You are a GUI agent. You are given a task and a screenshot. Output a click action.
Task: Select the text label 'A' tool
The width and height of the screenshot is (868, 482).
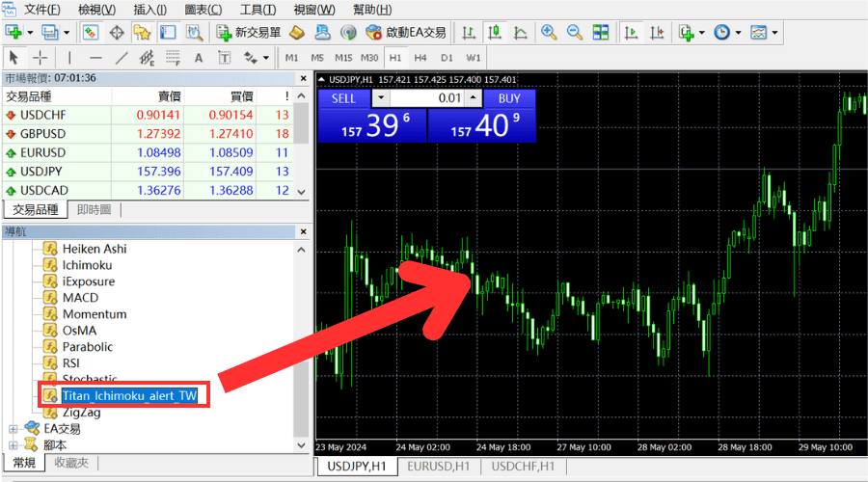click(x=199, y=58)
